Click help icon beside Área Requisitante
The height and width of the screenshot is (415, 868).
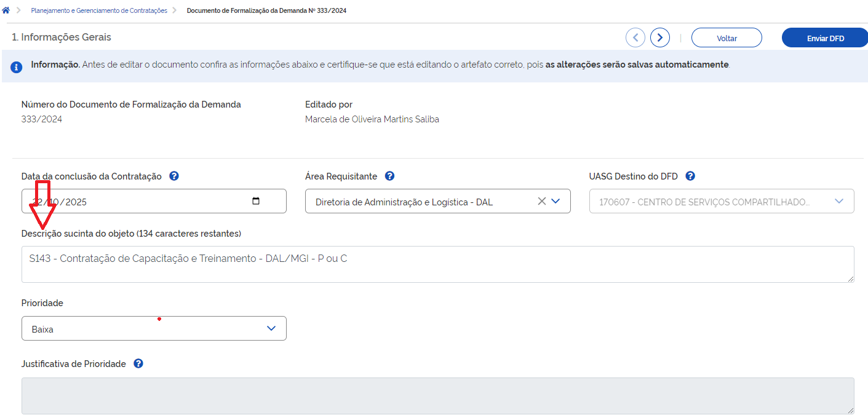(x=389, y=176)
